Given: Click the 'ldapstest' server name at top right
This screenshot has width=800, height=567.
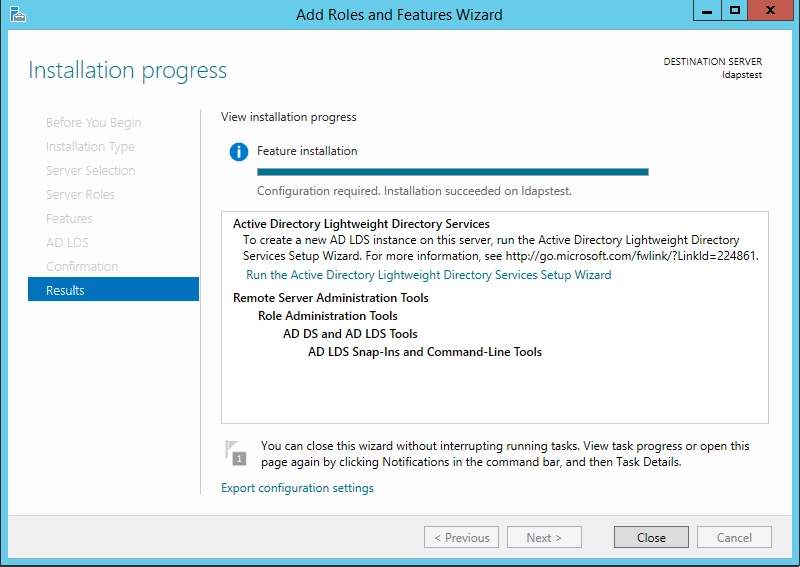Looking at the screenshot, I should (x=742, y=75).
